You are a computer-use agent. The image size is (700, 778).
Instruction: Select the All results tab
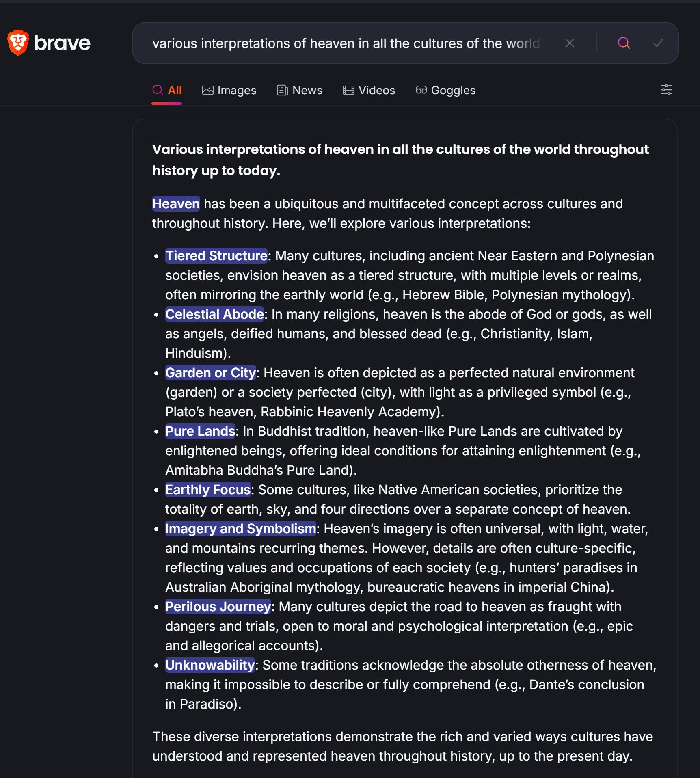167,90
